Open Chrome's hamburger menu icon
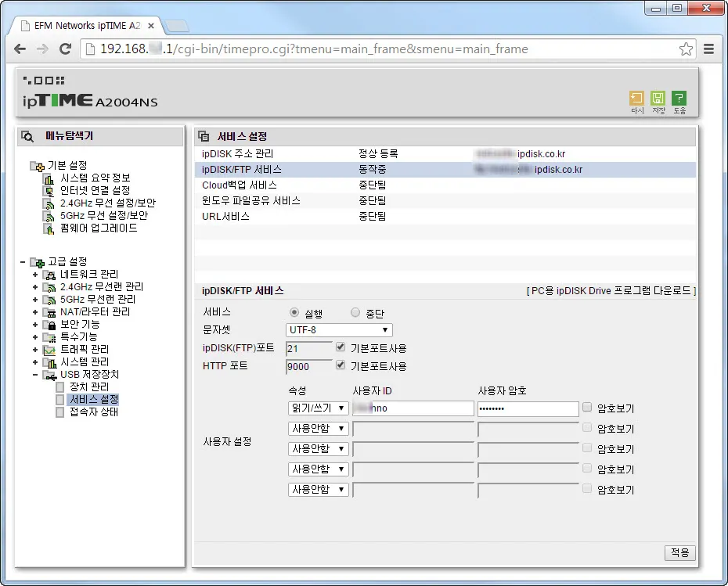 point(709,49)
